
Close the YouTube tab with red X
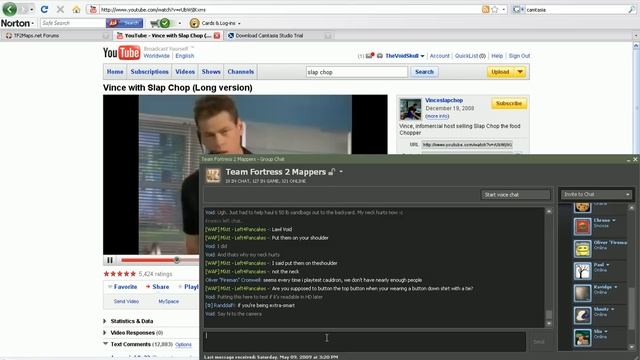coord(217,36)
